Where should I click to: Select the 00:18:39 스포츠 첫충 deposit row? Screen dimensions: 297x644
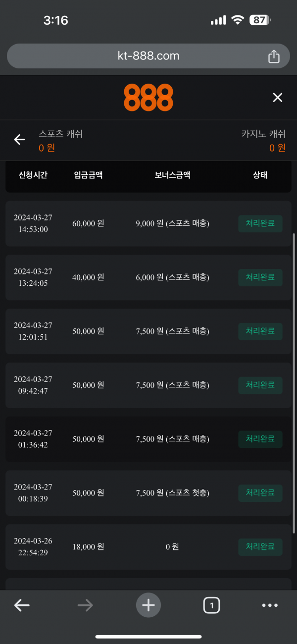click(148, 493)
